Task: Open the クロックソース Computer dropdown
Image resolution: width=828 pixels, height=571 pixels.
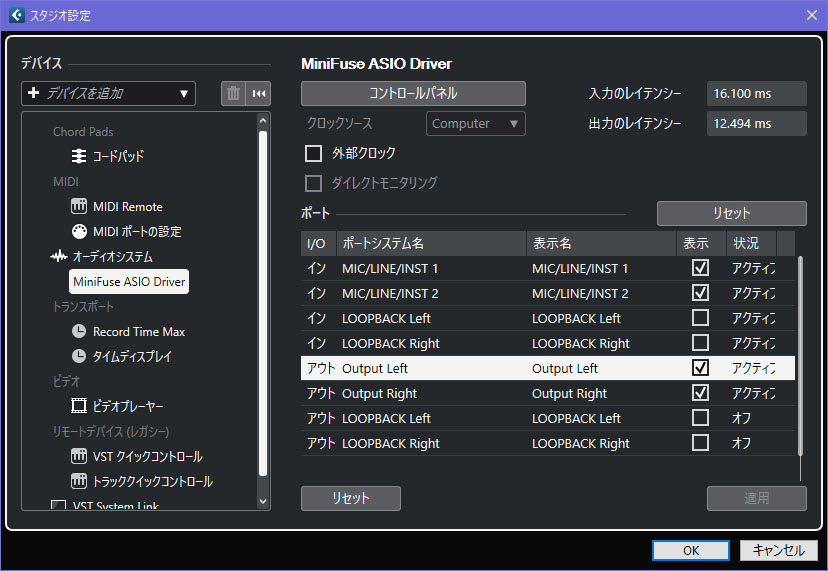Action: click(x=475, y=124)
